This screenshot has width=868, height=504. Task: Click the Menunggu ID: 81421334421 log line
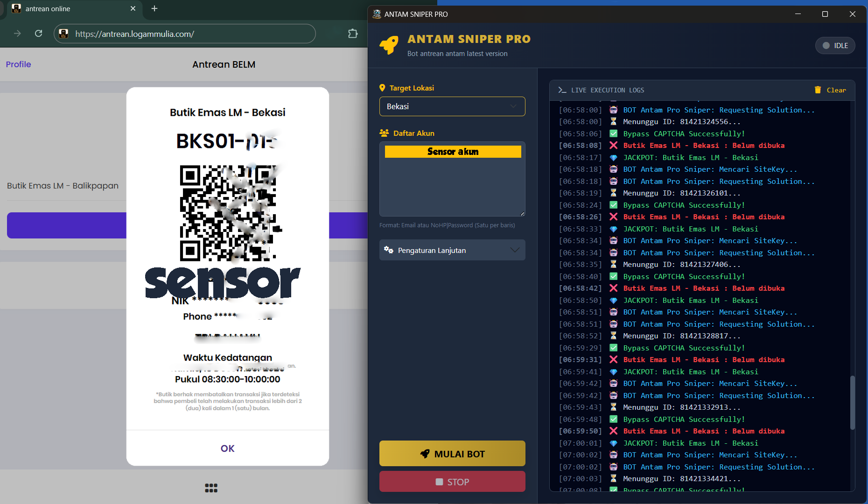click(650, 478)
